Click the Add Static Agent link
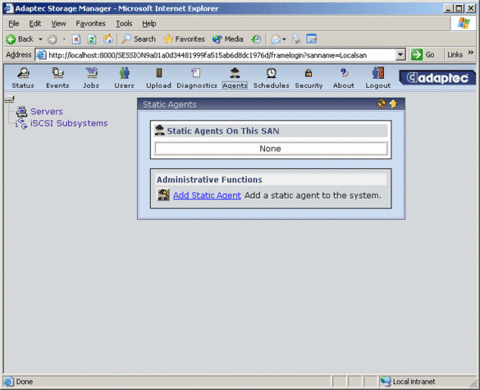Image resolution: width=480 pixels, height=390 pixels. tap(207, 195)
